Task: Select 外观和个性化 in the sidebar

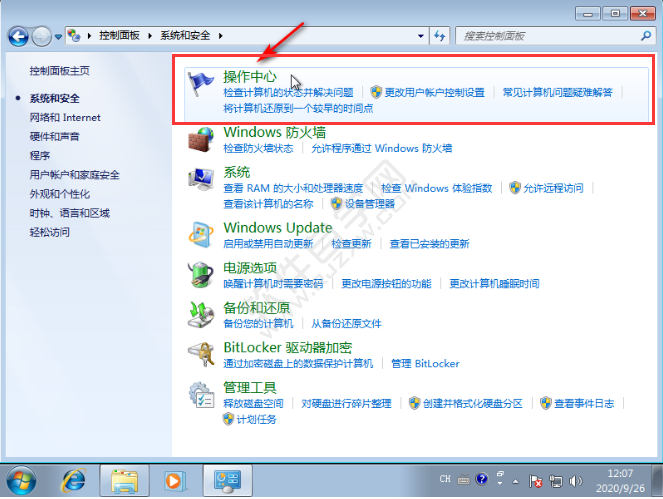Action: click(60, 194)
